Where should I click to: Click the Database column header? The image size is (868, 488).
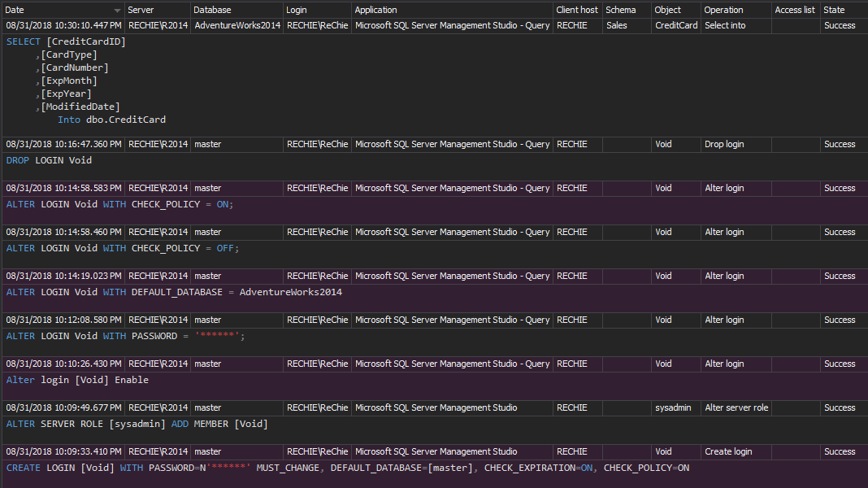pyautogui.click(x=212, y=10)
